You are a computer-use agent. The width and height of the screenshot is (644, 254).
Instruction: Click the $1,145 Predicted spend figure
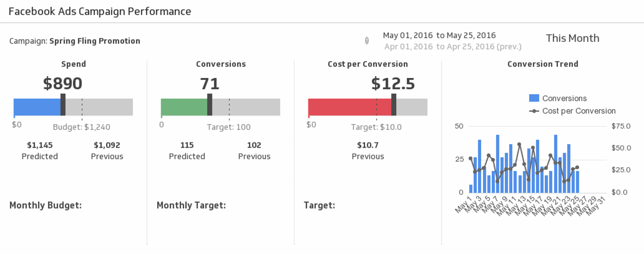[x=40, y=145]
